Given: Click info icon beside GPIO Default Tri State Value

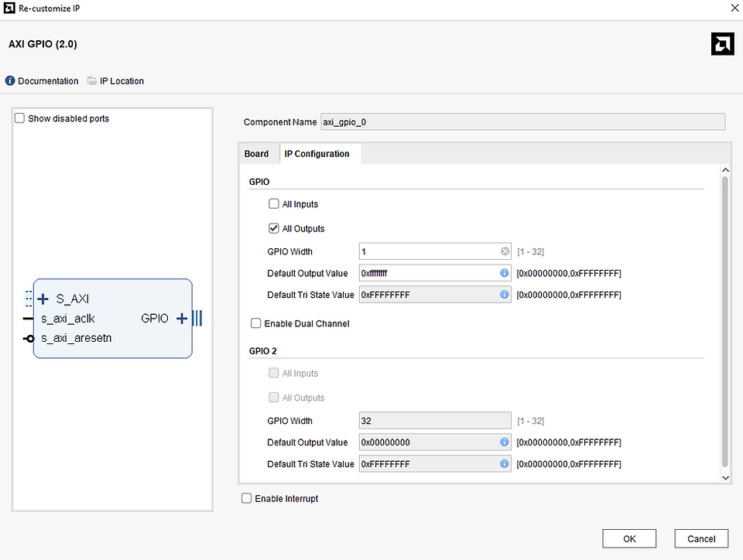Looking at the screenshot, I should (x=504, y=295).
